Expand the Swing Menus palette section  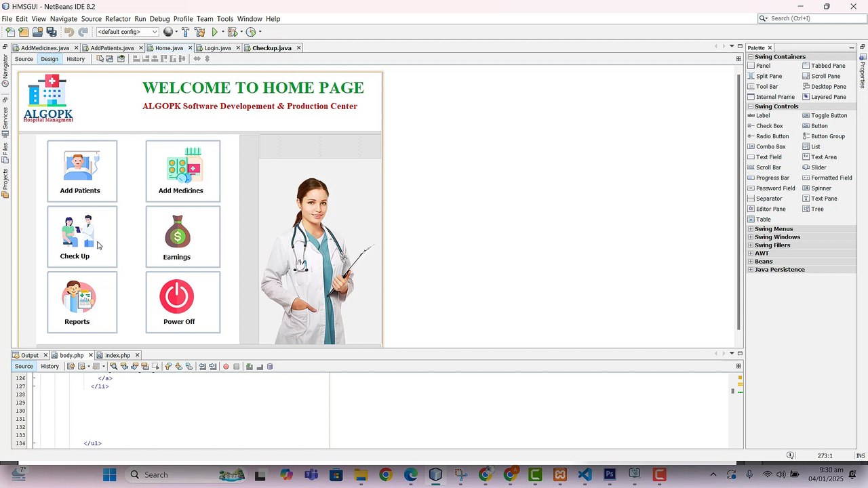click(751, 229)
